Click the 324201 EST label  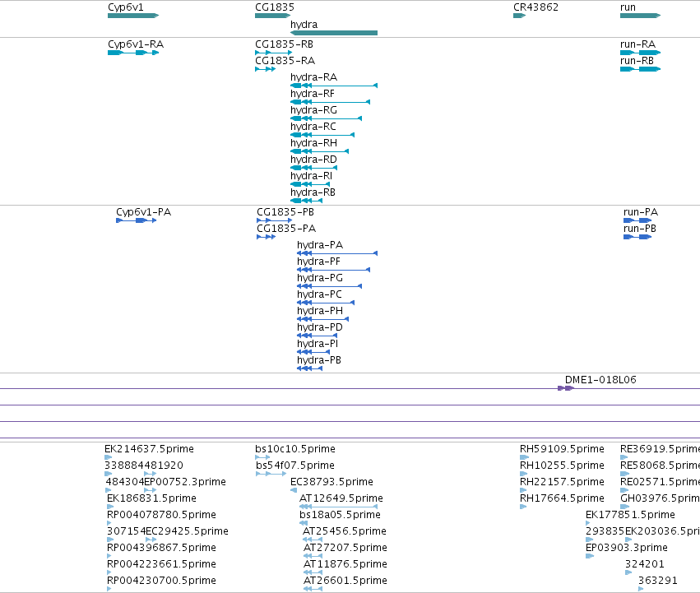(x=645, y=564)
